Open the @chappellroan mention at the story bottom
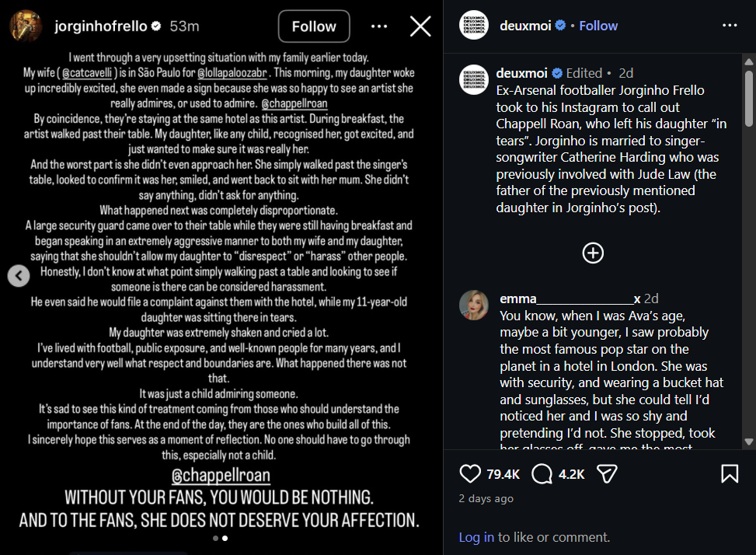This screenshot has height=555, width=756. tap(221, 474)
